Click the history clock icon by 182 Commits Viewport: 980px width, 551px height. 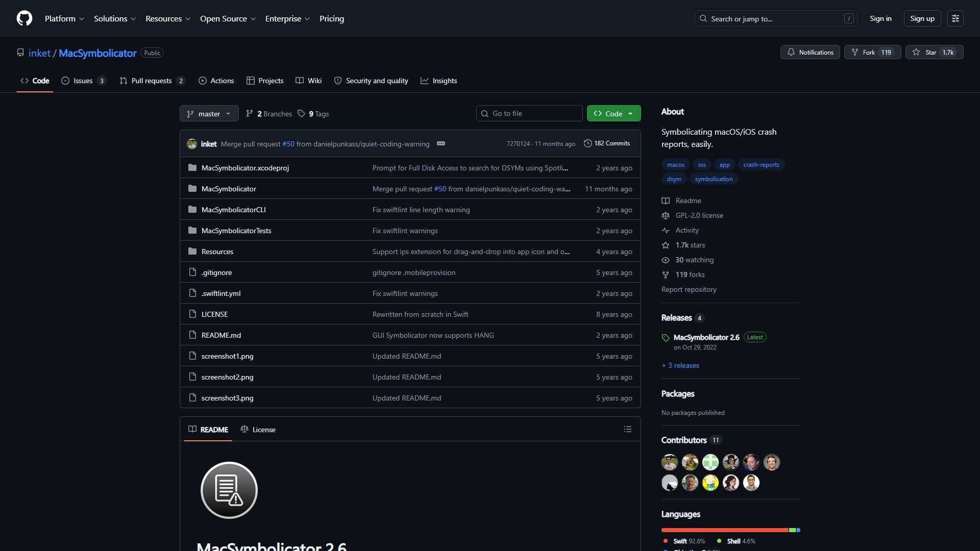587,143
